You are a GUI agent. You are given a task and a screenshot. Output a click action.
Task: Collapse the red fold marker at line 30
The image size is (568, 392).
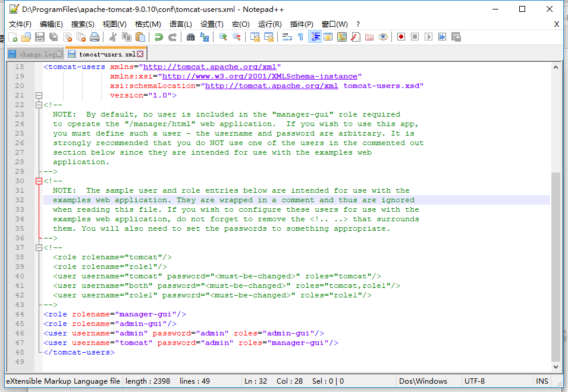pos(39,181)
